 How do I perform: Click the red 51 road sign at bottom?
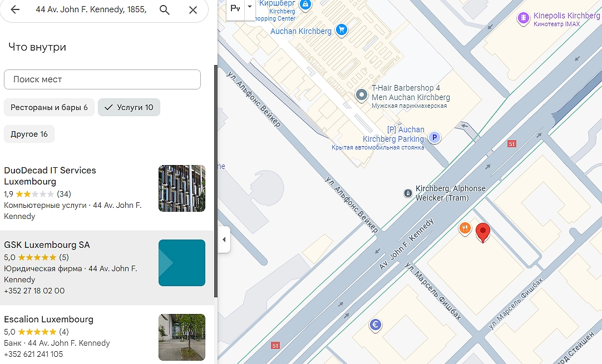click(x=275, y=346)
